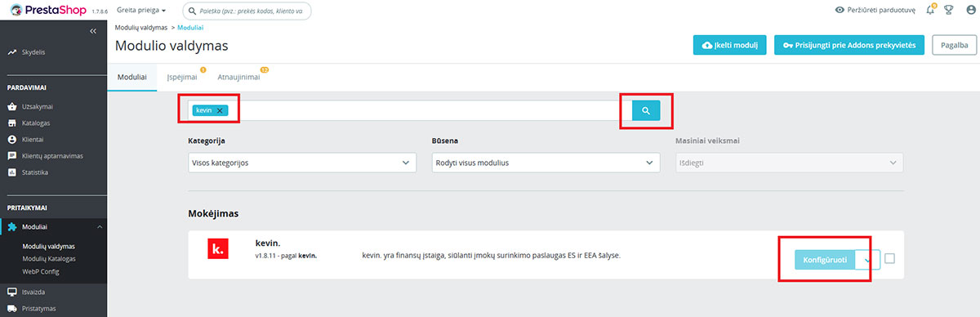Open the Būsena status dropdown
The image size is (980, 317).
(546, 163)
